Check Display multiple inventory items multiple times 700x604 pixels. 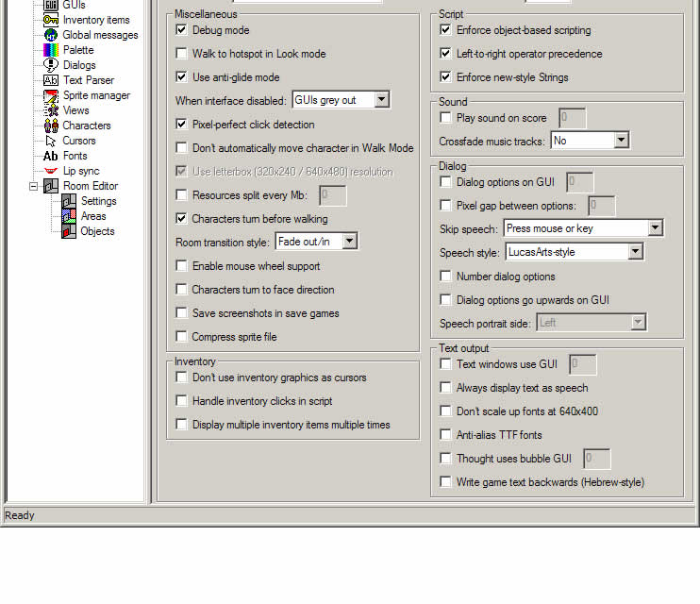point(181,425)
